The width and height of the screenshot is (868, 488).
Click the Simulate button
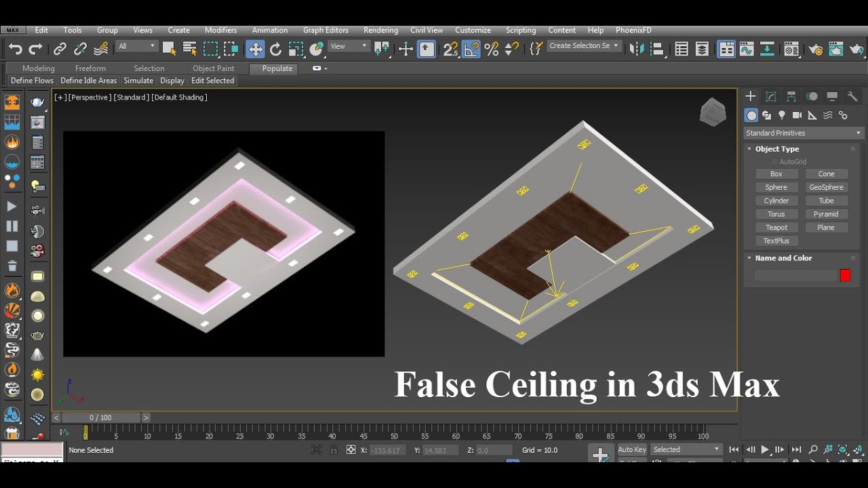tap(138, 81)
